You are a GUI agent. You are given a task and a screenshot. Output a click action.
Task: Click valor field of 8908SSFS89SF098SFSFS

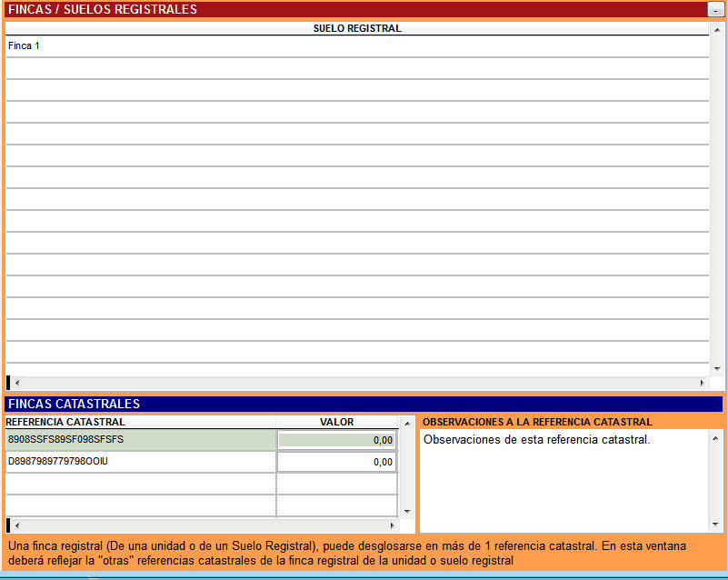337,440
